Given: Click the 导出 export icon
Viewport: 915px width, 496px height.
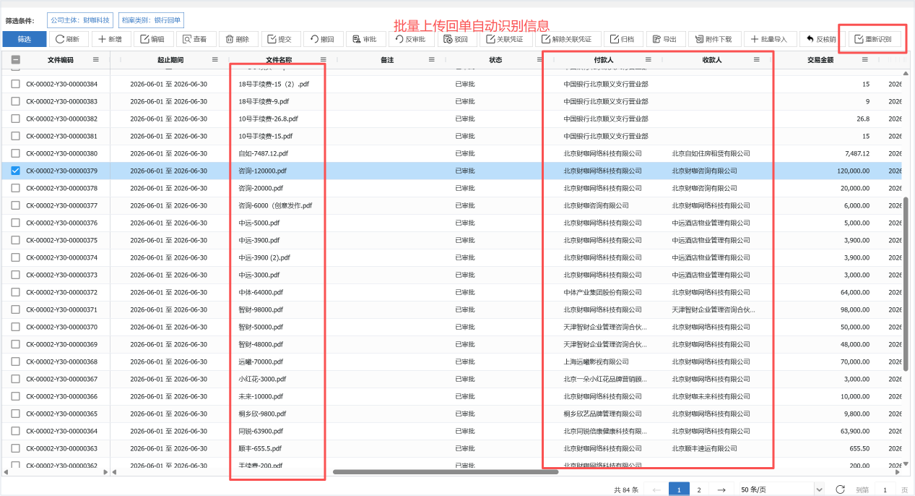Looking at the screenshot, I should click(657, 39).
